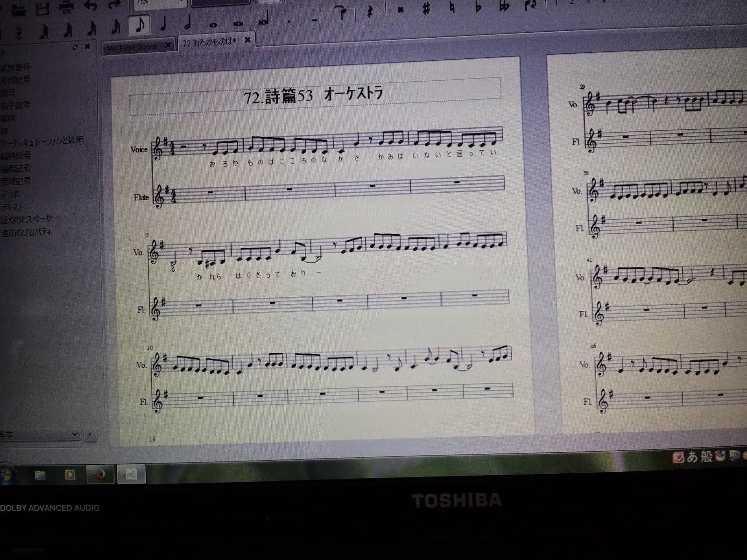This screenshot has height=560, width=747.
Task: Expand the 区切りとスペーサー palette
Action: [29, 219]
